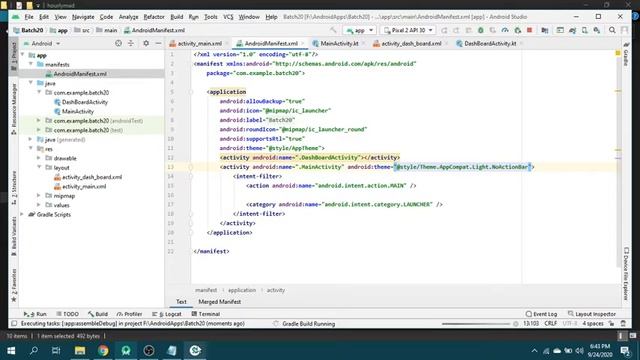Open the Android project view dropdown
Viewport: 640px width, 360px height.
coord(42,43)
